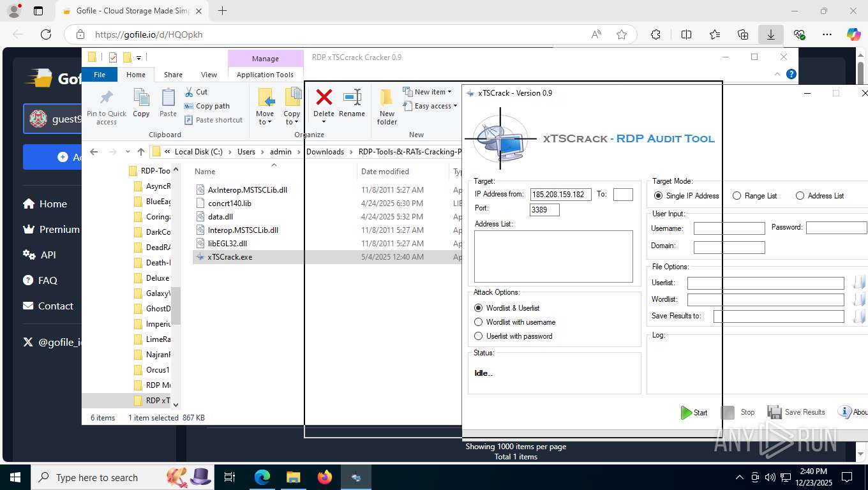Open Quick Access Toolbar customize dropdown
The width and height of the screenshot is (868, 490).
pos(138,57)
